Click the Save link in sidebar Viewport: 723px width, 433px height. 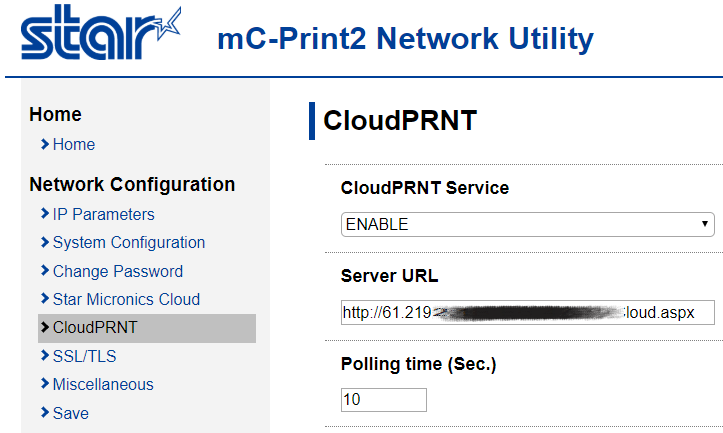point(71,413)
